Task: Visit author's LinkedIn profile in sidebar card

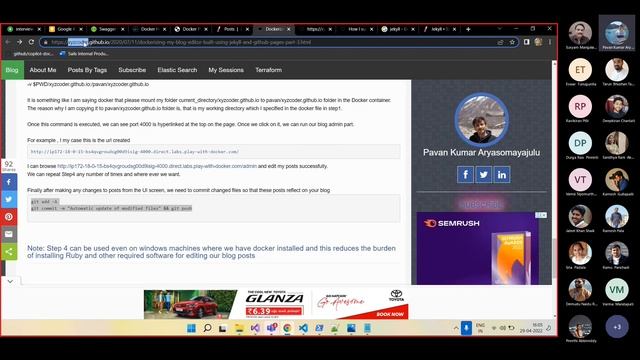Action: (x=502, y=175)
